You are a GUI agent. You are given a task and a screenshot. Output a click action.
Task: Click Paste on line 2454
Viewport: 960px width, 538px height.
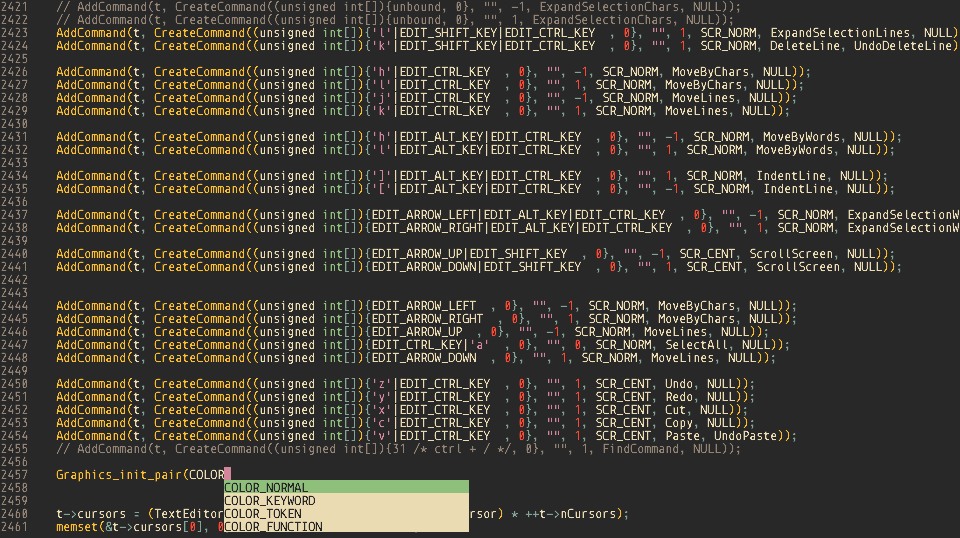tap(682, 436)
